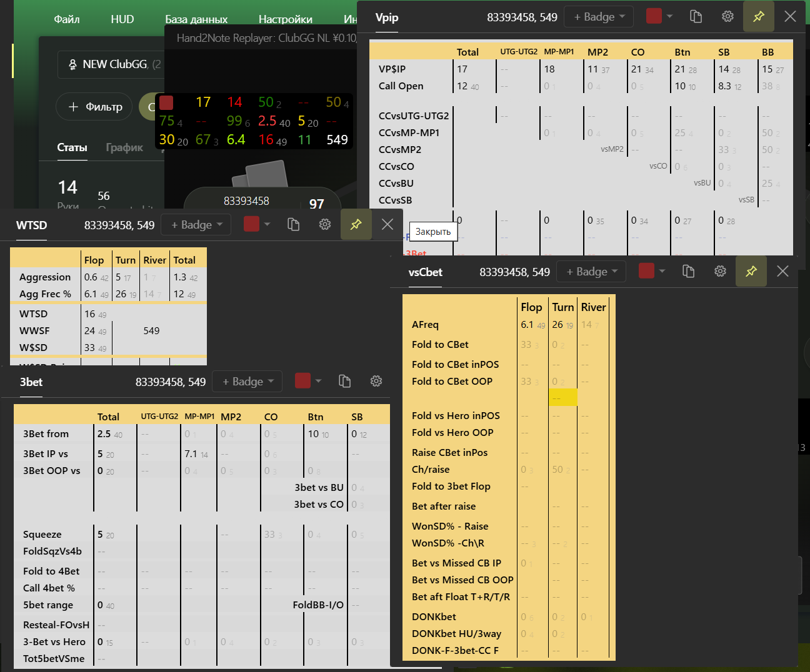Toggle the pin in the Vpip popup
This screenshot has height=672, width=810.
pos(759,17)
